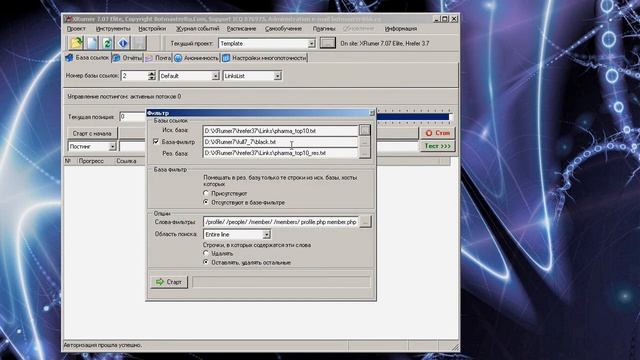
Task: Click the open project folder toolbar icon
Action: point(76,43)
